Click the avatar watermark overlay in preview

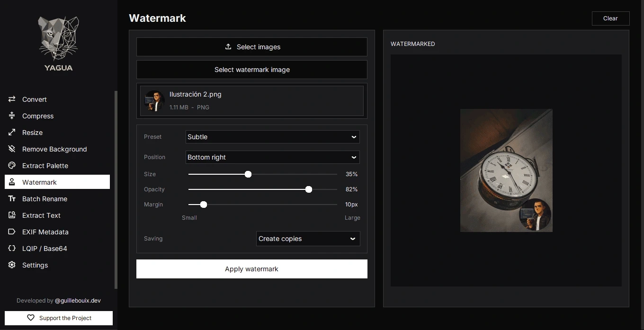point(535,214)
